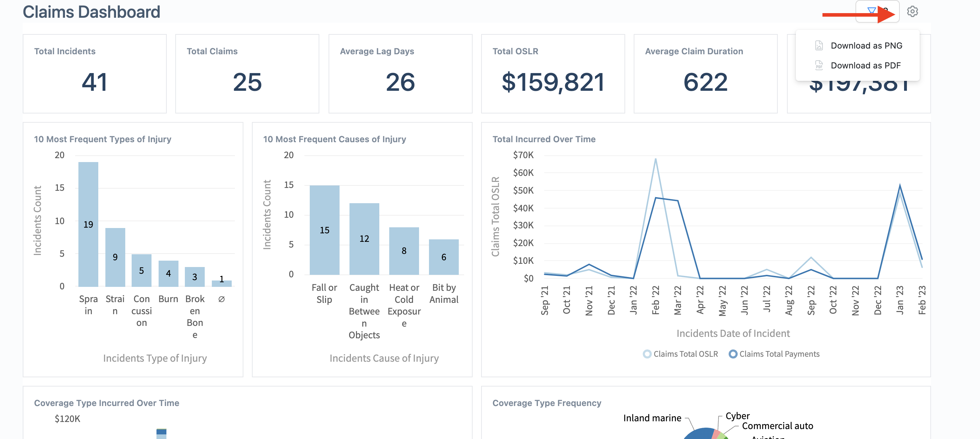Select the Total Claims card title

pyautogui.click(x=212, y=51)
